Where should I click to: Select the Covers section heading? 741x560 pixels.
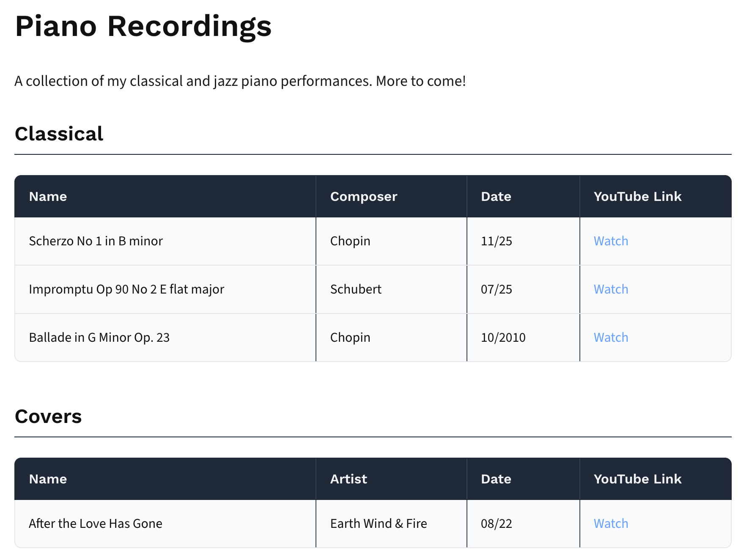tap(49, 417)
